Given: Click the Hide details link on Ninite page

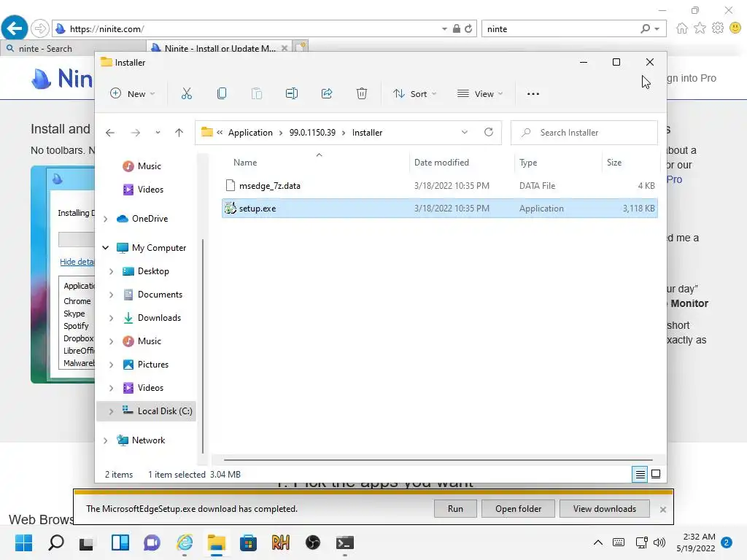Looking at the screenshot, I should (77, 262).
